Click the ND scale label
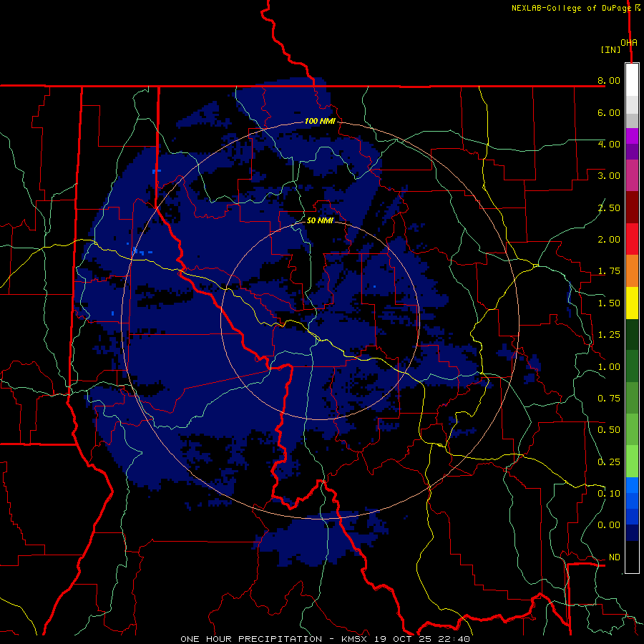644x644 pixels. (615, 557)
